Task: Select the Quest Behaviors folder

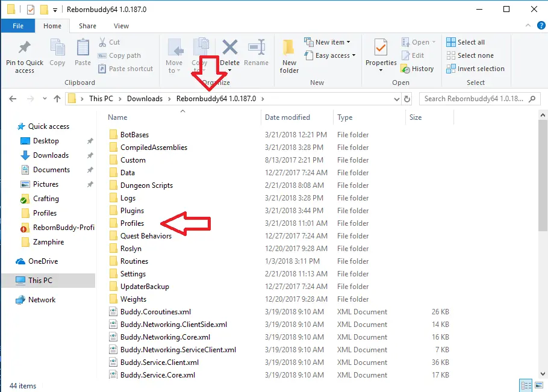Action: click(x=146, y=236)
